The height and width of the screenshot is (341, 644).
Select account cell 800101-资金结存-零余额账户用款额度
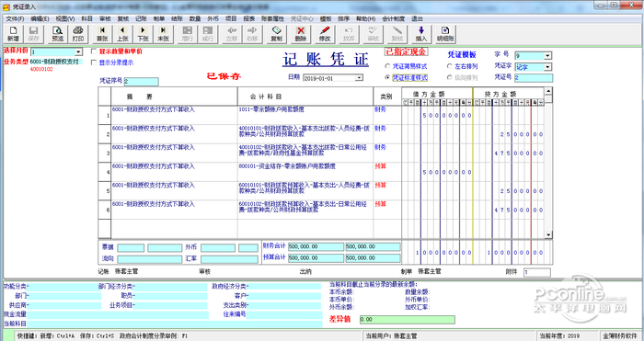pos(305,172)
